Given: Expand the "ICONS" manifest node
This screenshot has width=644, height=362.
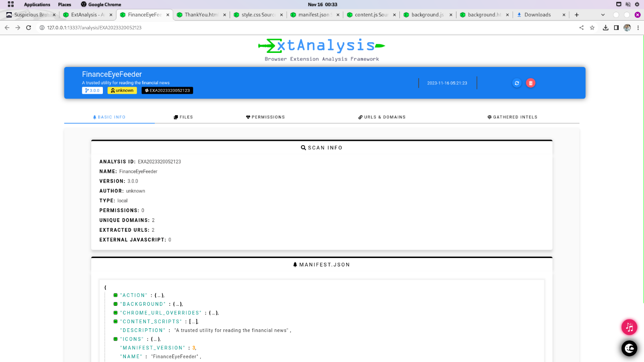Looking at the screenshot, I should click(x=116, y=339).
